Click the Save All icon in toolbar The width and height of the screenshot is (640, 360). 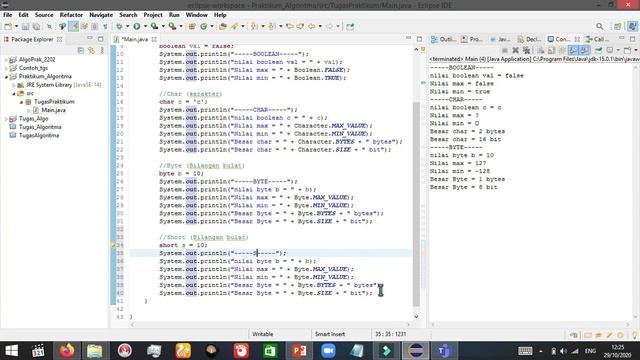(x=36, y=27)
